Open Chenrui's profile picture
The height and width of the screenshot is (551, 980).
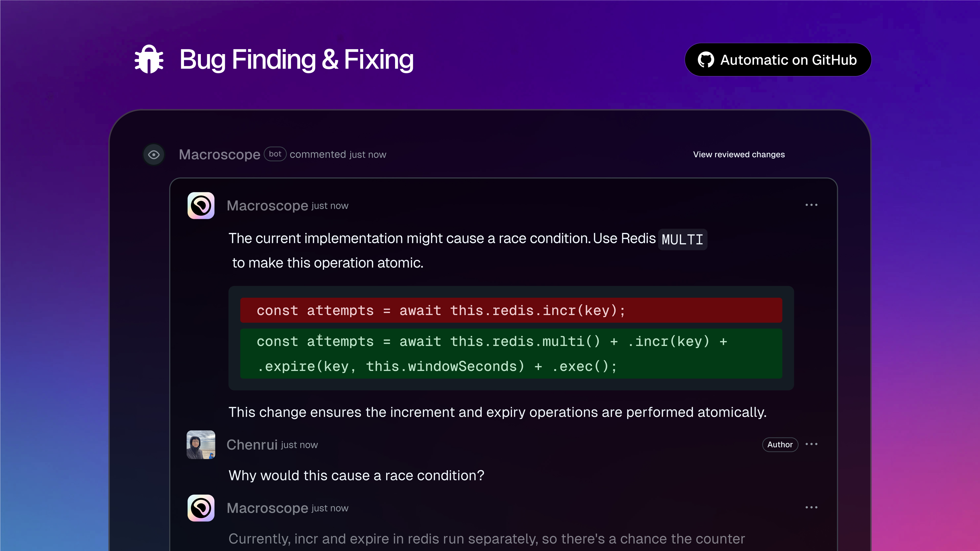tap(201, 445)
